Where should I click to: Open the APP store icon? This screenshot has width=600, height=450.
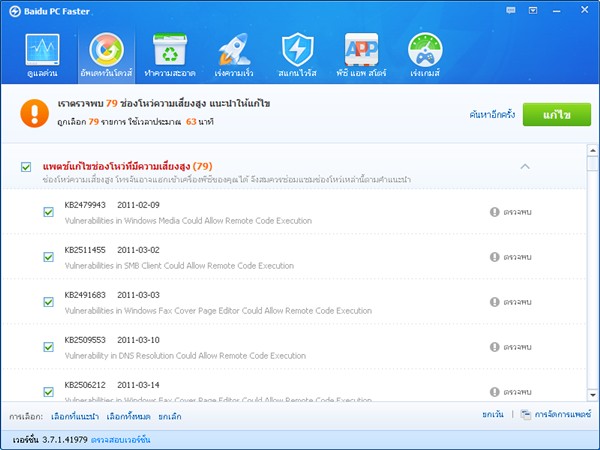(x=361, y=49)
